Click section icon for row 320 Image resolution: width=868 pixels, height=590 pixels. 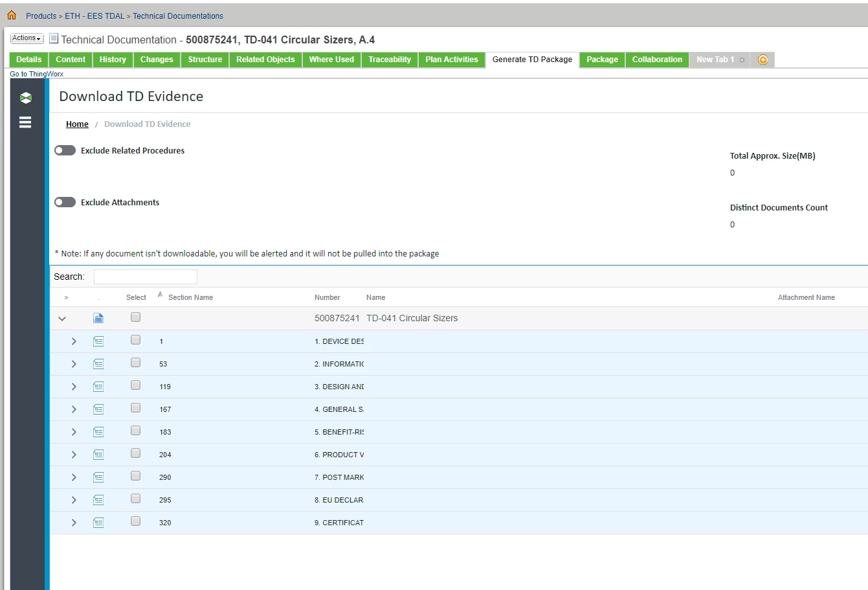coord(98,523)
